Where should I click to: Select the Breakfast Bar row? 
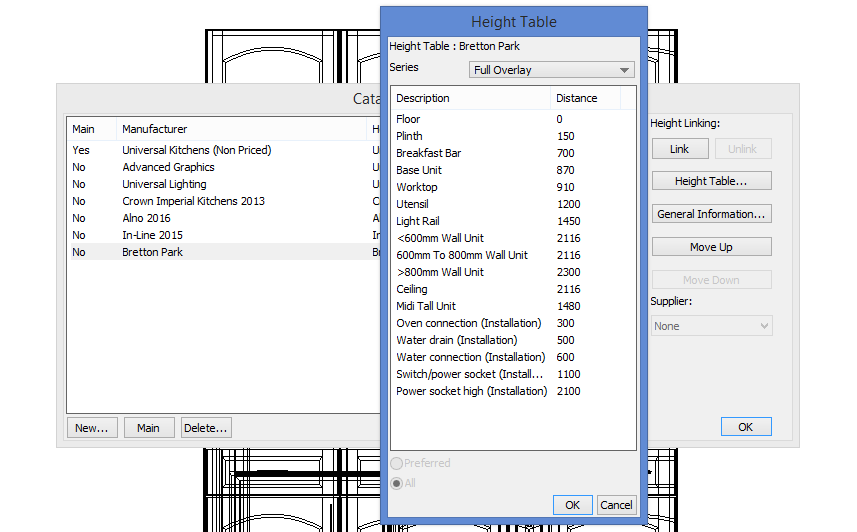pyautogui.click(x=513, y=153)
